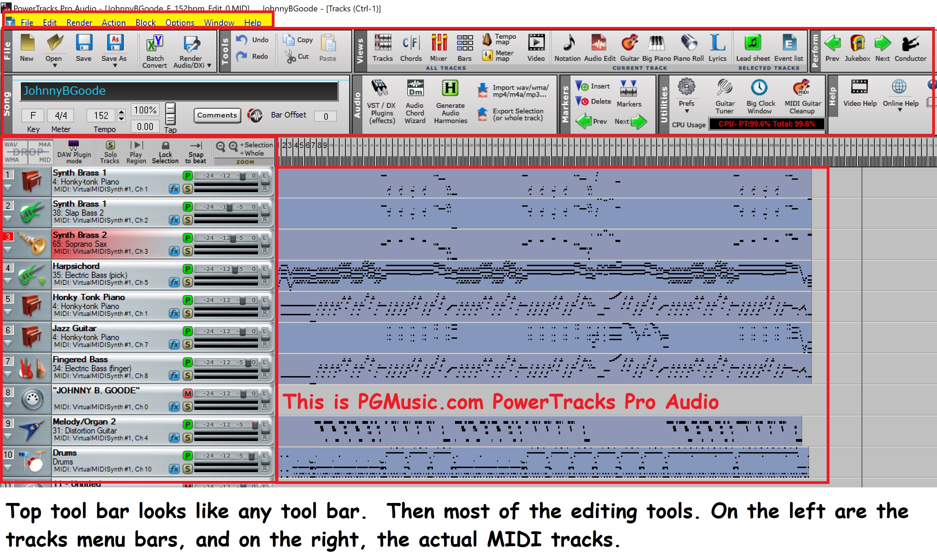Click the Bar Offset input field
The image size is (937, 560).
point(325,116)
